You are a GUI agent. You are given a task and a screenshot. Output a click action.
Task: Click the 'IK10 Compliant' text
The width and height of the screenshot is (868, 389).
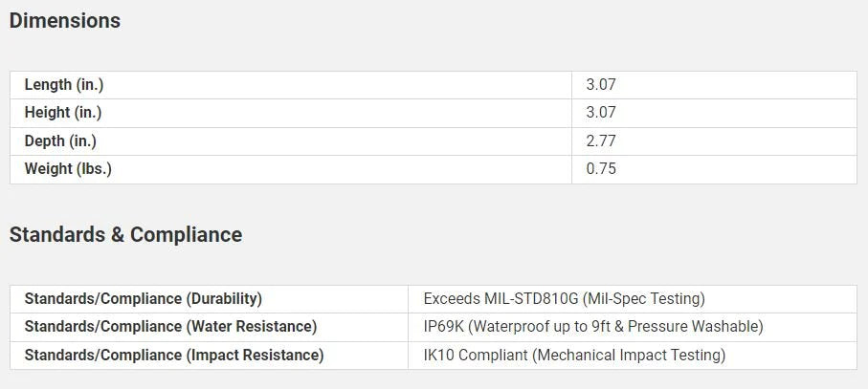474,356
